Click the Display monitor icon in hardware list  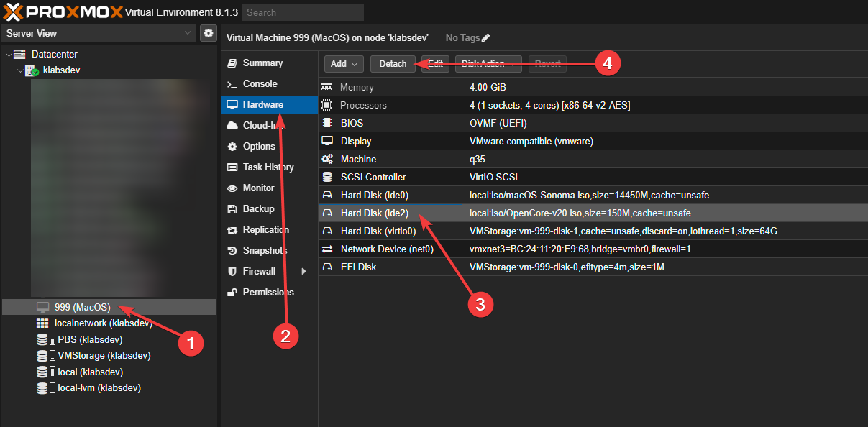328,141
